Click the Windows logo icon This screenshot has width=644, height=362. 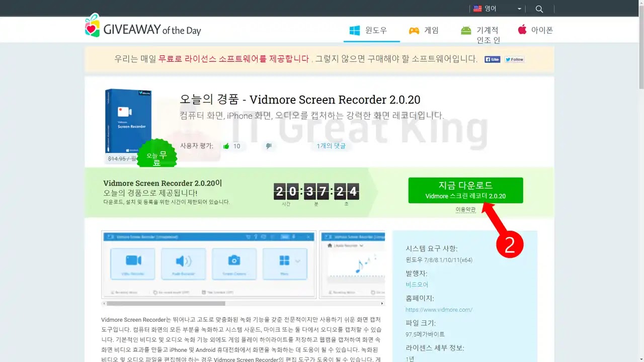355,30
